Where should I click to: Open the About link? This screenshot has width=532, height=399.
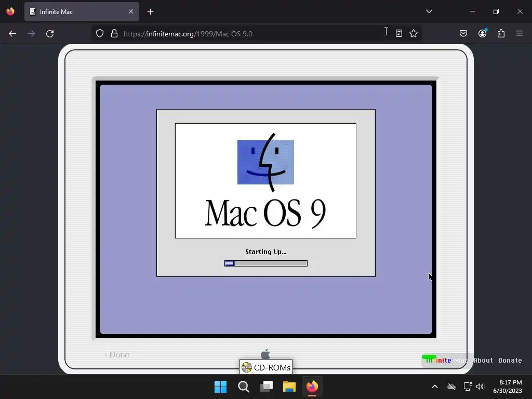[483, 361]
